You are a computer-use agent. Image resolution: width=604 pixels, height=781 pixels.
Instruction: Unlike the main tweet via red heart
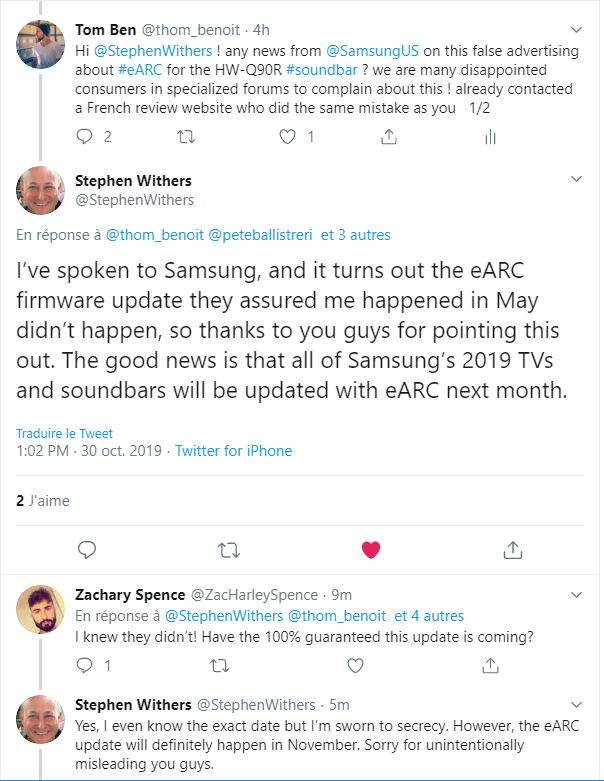coord(370,549)
